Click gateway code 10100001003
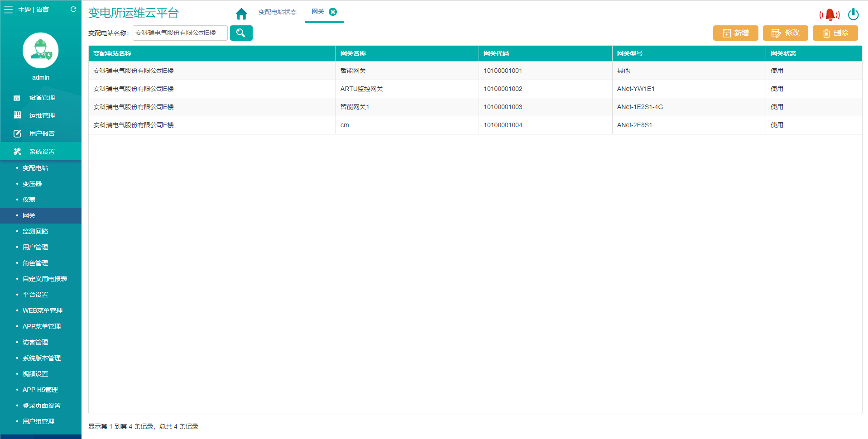This screenshot has width=868, height=439. pyautogui.click(x=503, y=107)
